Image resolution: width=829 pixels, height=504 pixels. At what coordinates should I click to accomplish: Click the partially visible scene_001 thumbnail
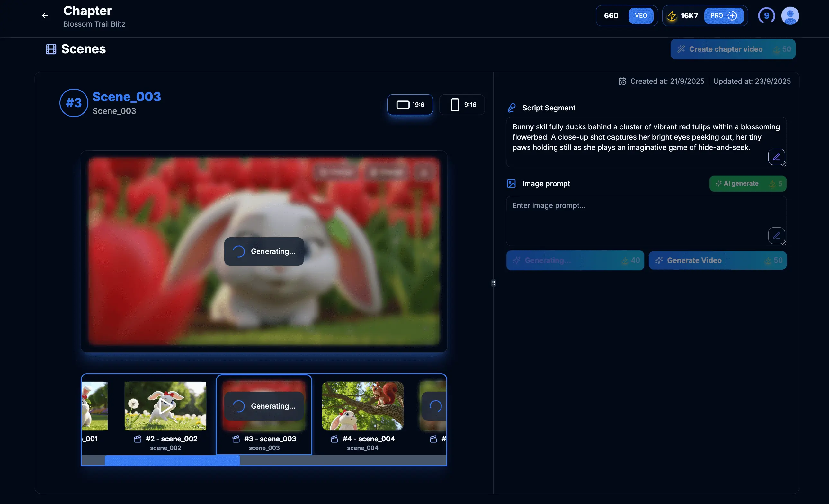(x=94, y=406)
